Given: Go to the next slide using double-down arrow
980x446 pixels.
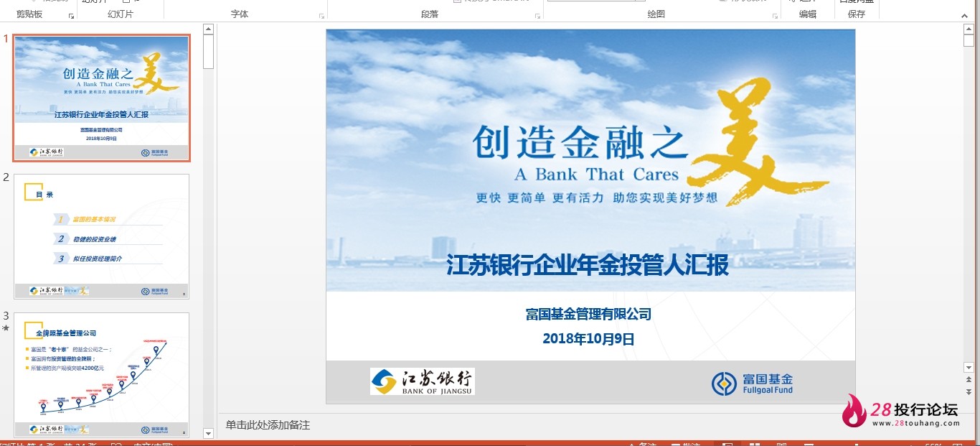Looking at the screenshot, I should point(968,391).
